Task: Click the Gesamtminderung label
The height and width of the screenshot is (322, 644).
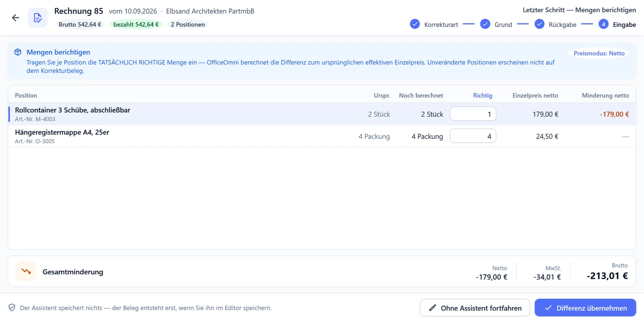Action: [x=73, y=272]
